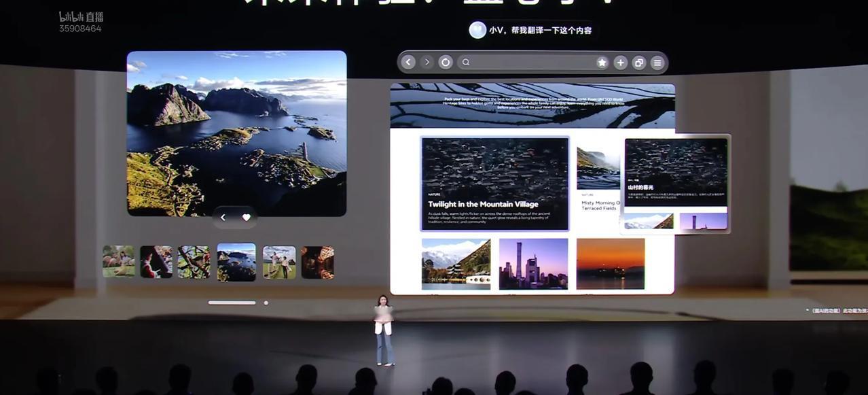Reload the page with the refresh icon
Image resolution: width=868 pixels, height=395 pixels.
pos(446,63)
